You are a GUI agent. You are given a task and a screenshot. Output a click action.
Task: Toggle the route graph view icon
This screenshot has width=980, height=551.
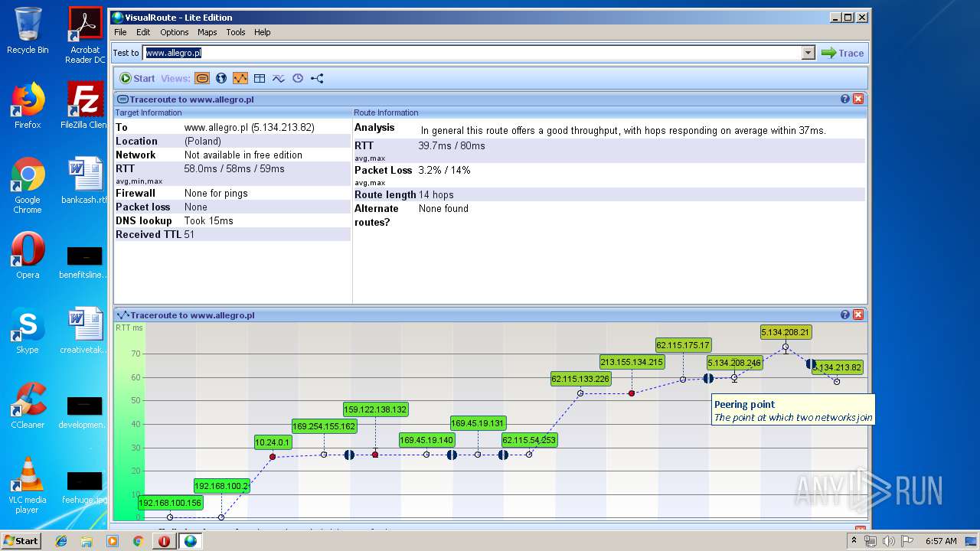pyautogui.click(x=240, y=78)
